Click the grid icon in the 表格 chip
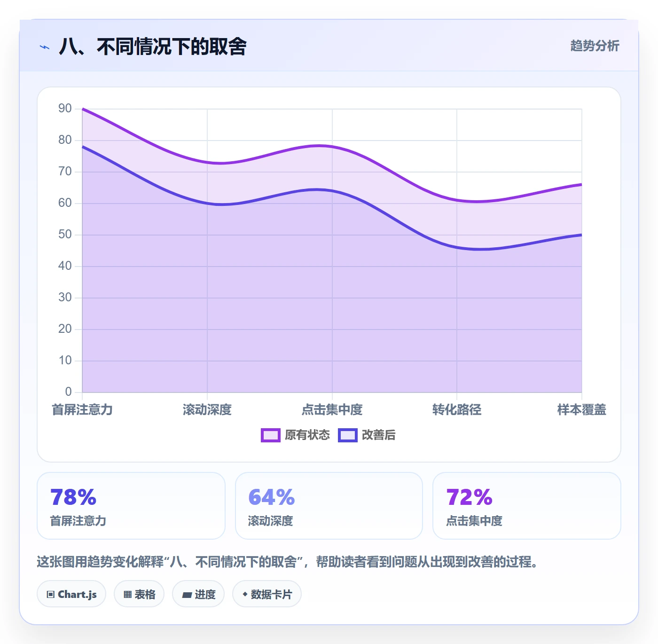This screenshot has height=644, width=658. (127, 595)
